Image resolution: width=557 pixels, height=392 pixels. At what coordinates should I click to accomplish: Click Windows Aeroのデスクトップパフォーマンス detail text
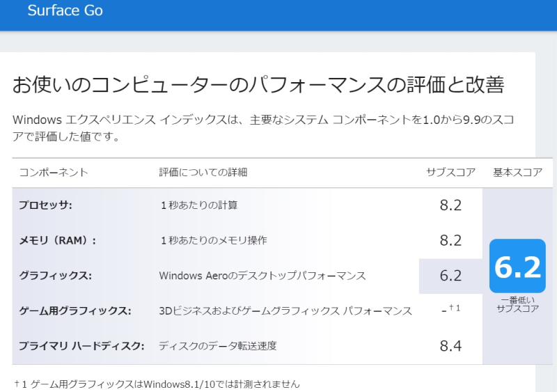click(262, 276)
